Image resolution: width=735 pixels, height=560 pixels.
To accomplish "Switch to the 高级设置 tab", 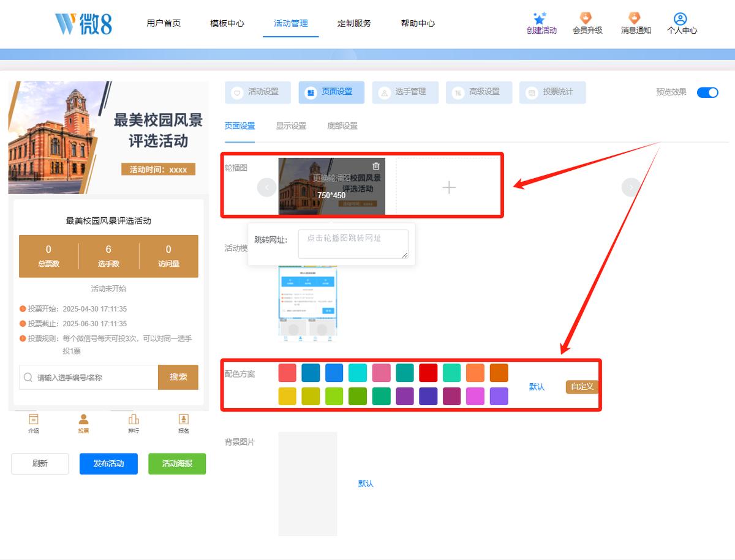I will click(x=479, y=92).
